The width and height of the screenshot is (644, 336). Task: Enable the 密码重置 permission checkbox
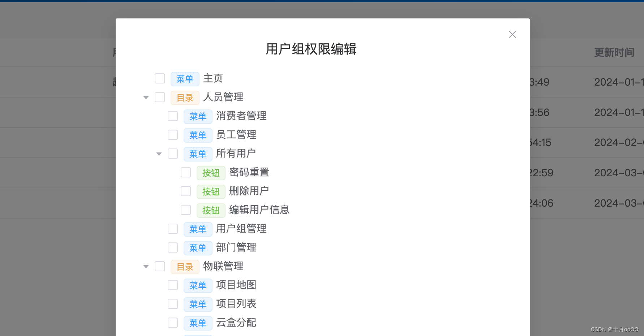(186, 172)
